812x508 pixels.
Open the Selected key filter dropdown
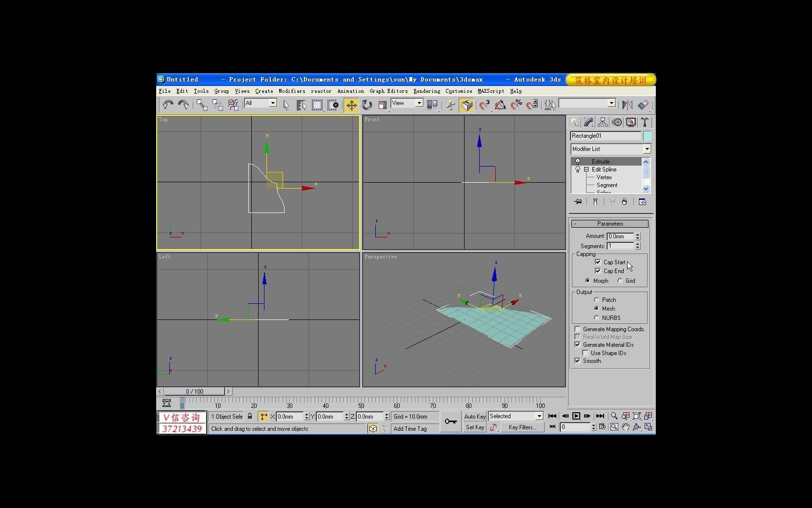coord(538,416)
